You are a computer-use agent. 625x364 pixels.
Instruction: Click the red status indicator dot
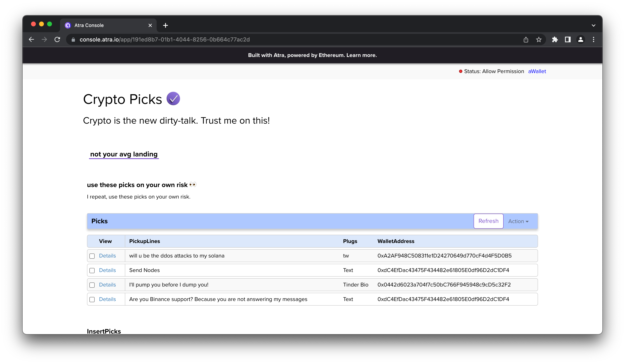pos(460,71)
